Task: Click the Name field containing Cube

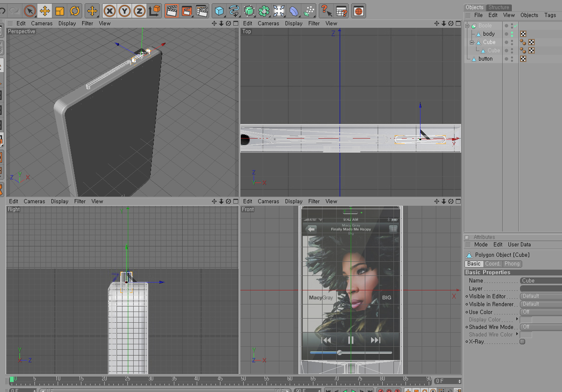Action: (541, 281)
